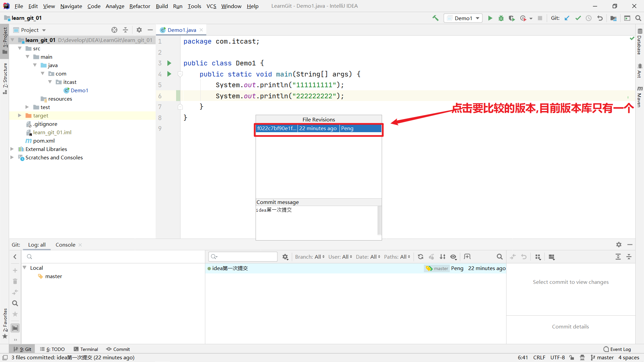The width and height of the screenshot is (644, 362).
Task: Roll back changes with the revert icon
Action: (x=600, y=18)
